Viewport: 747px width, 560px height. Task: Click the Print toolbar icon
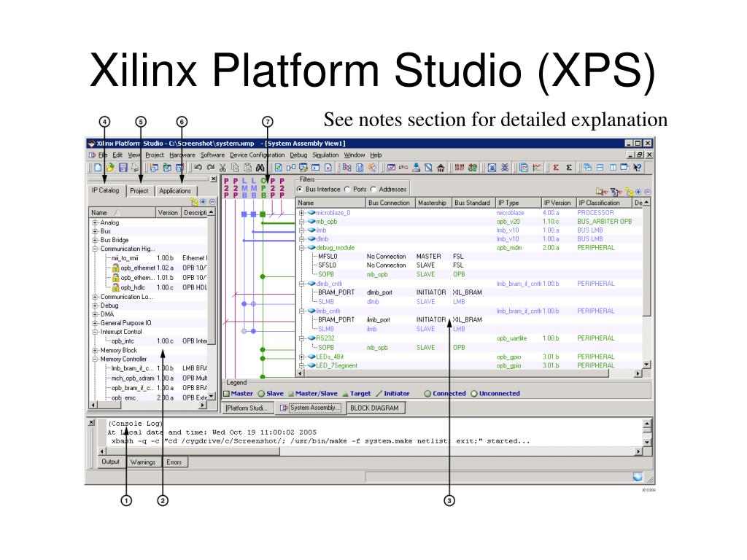135,168
